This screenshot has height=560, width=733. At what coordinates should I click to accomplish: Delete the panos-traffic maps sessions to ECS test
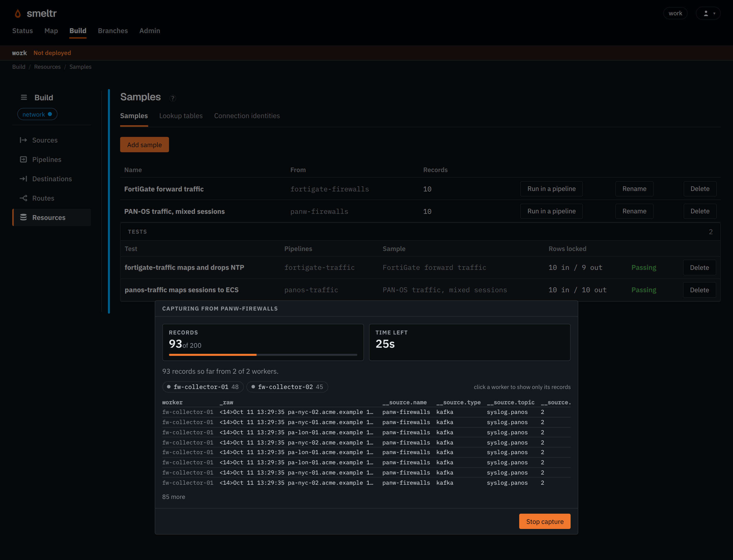[699, 290]
